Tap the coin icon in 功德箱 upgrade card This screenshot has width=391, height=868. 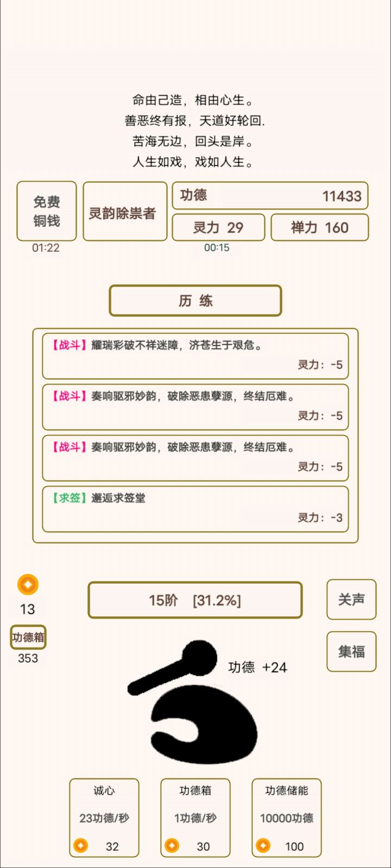pos(172,846)
